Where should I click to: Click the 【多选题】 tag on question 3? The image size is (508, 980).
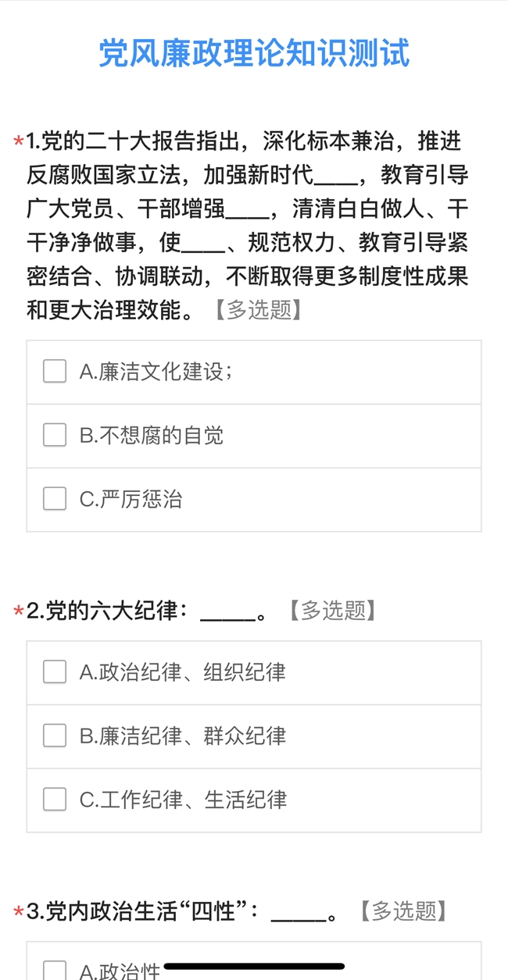click(403, 911)
